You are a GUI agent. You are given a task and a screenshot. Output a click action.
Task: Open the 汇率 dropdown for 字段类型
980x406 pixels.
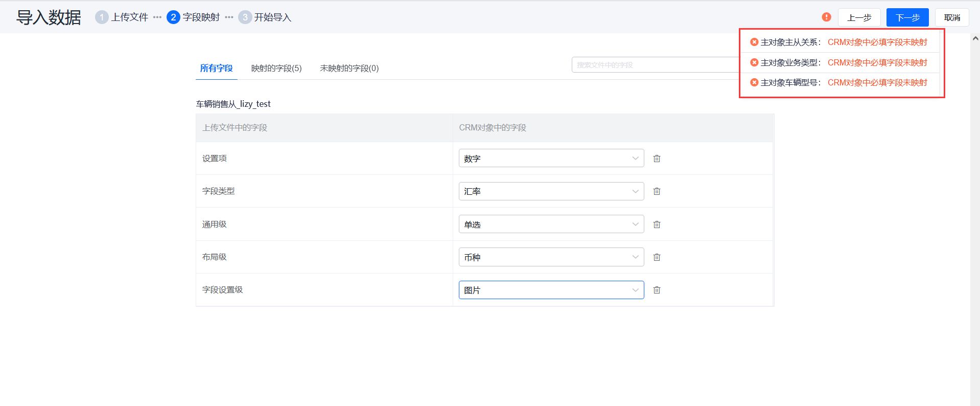551,191
